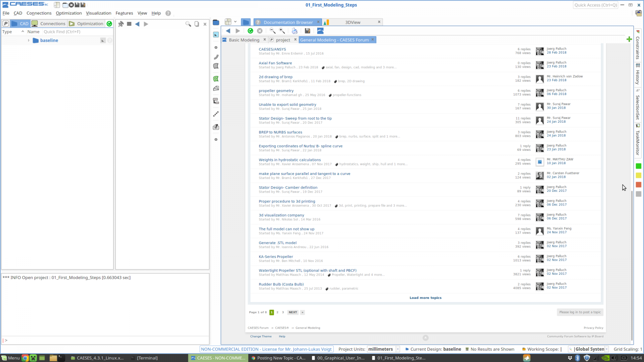644x362 pixels.
Task: Click the blue folder icon atop vertical toolbar
Action: tap(216, 22)
